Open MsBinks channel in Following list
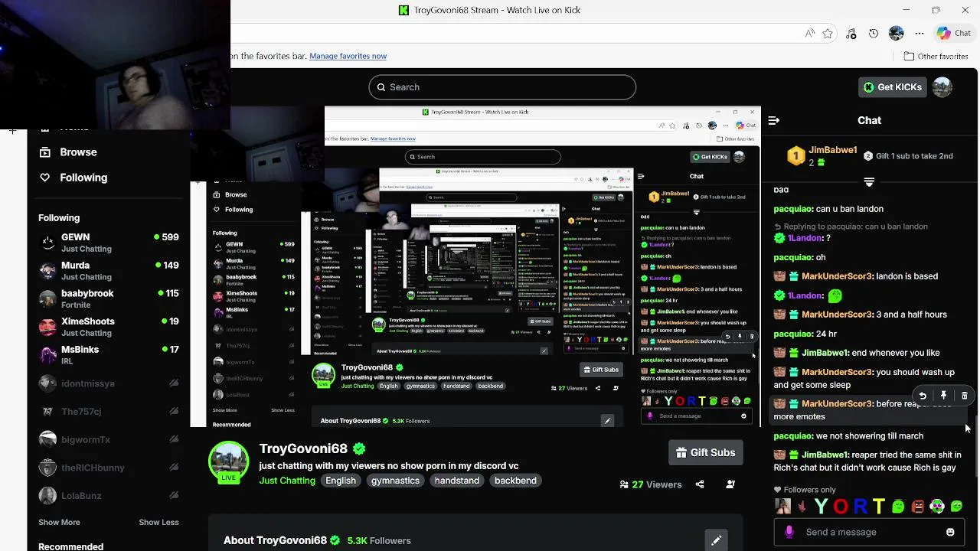This screenshot has width=980, height=551. point(108,355)
